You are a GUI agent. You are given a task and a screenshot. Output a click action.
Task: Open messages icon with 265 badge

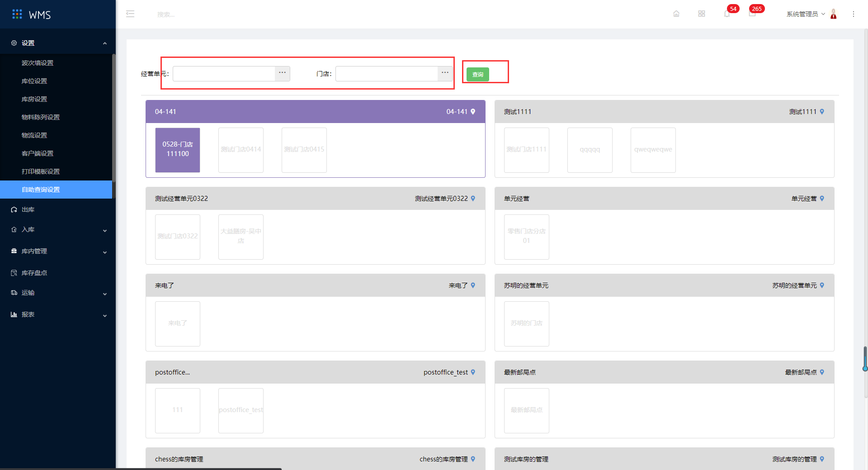pyautogui.click(x=752, y=14)
